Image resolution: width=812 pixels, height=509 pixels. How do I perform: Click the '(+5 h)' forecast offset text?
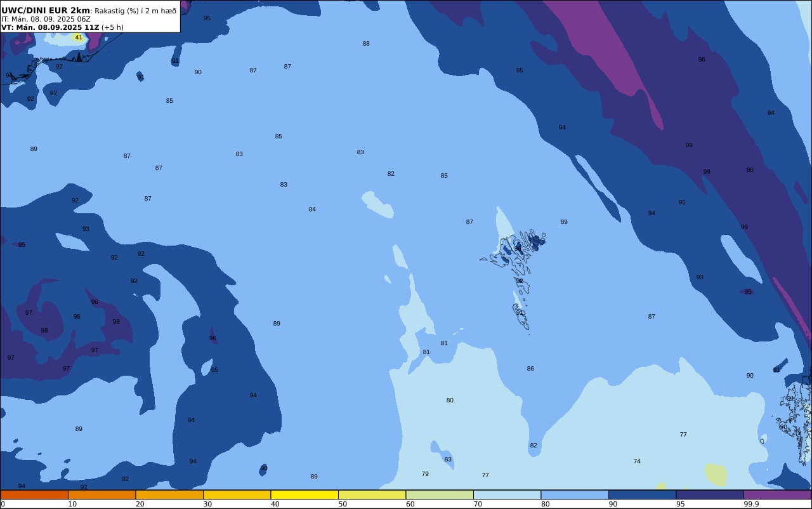coord(112,27)
